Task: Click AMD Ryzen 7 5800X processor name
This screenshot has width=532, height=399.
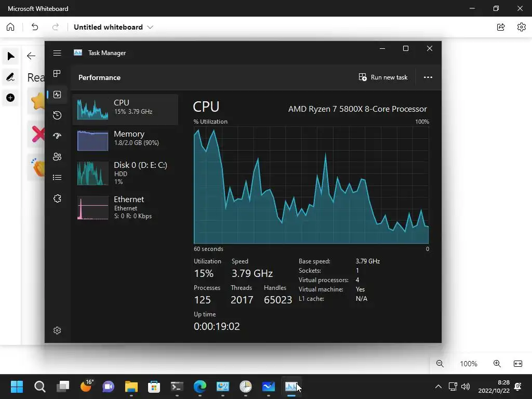Action: 357,109
